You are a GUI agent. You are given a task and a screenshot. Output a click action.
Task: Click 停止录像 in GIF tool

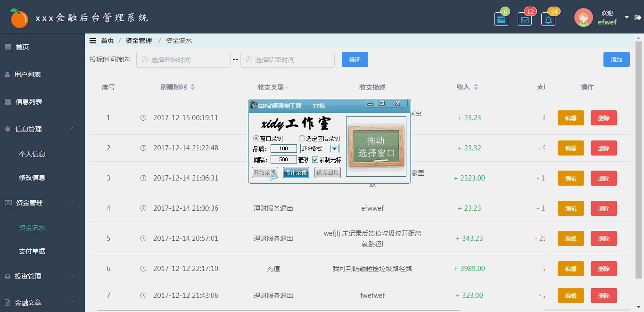[x=296, y=172]
